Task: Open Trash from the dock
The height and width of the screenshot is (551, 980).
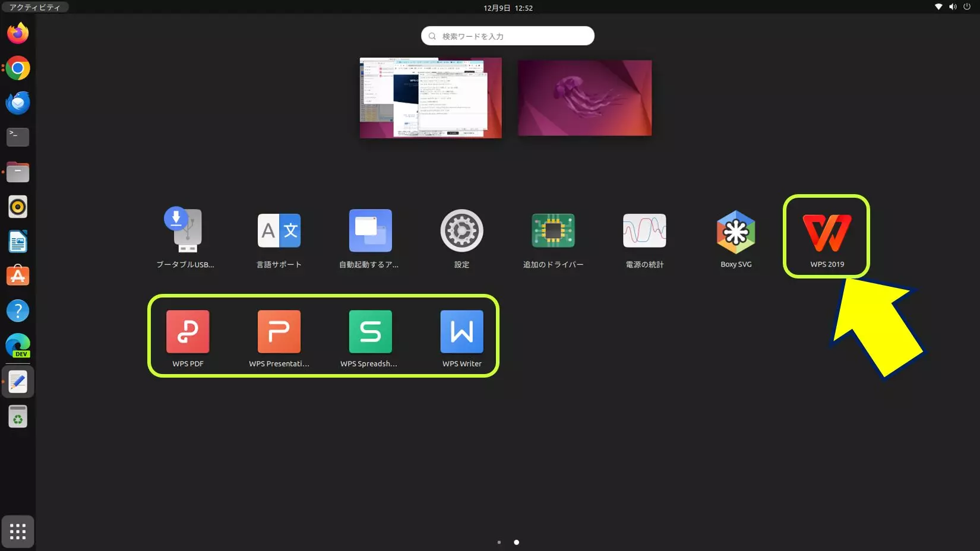Action: (18, 416)
